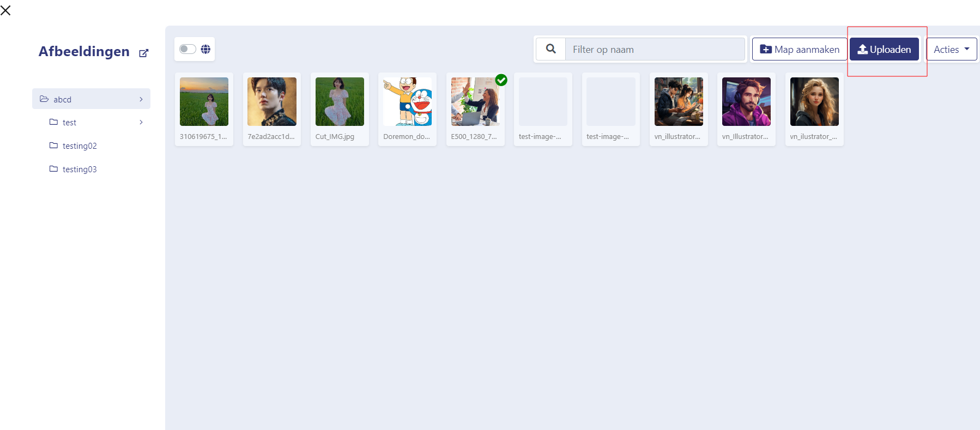This screenshot has width=980, height=430.
Task: Click the globe icon next to toggle
Action: 205,49
